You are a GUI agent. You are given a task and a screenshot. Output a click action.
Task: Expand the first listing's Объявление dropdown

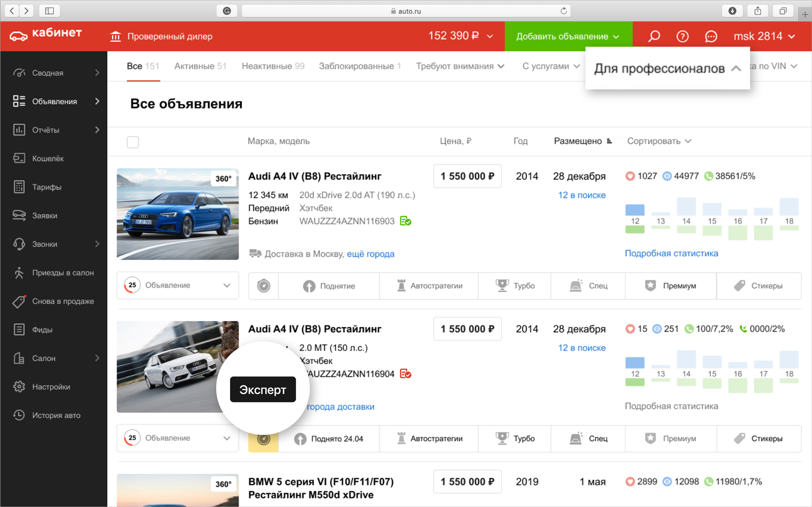[178, 285]
